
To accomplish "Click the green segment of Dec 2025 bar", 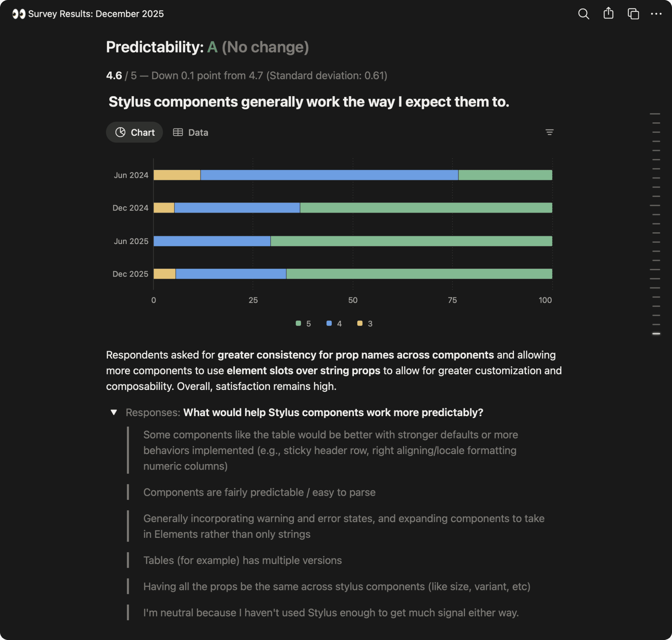I will point(419,274).
